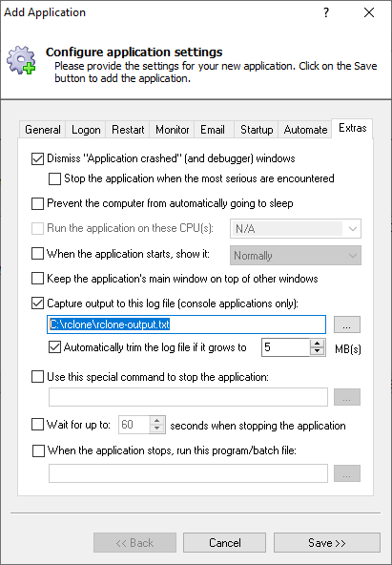
Task: Close the Add Application dialog
Action: (x=369, y=12)
